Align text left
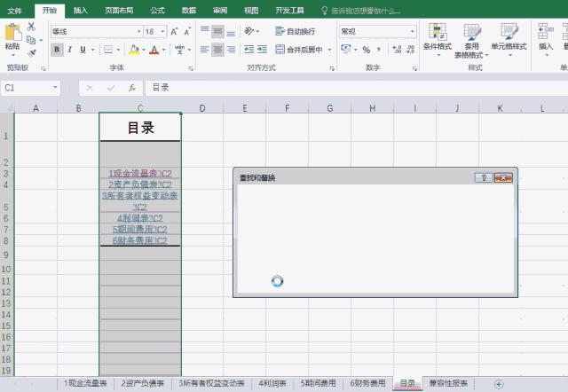 (x=205, y=50)
